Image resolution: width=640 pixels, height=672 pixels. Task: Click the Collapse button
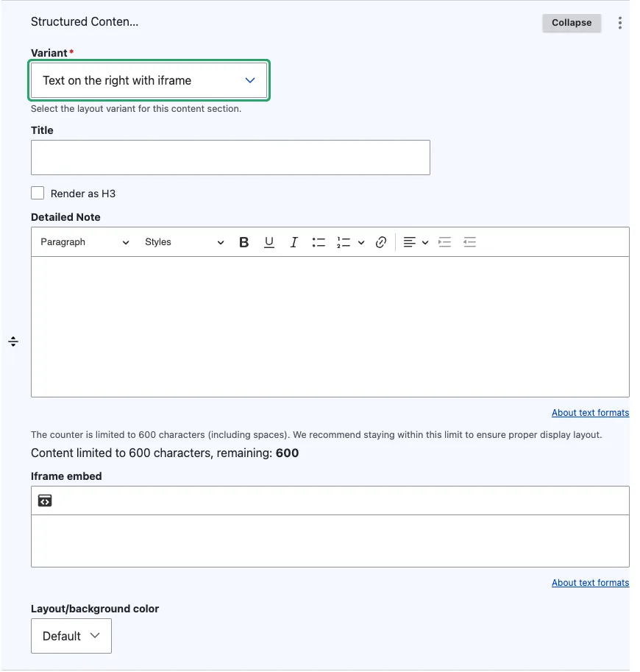click(572, 23)
